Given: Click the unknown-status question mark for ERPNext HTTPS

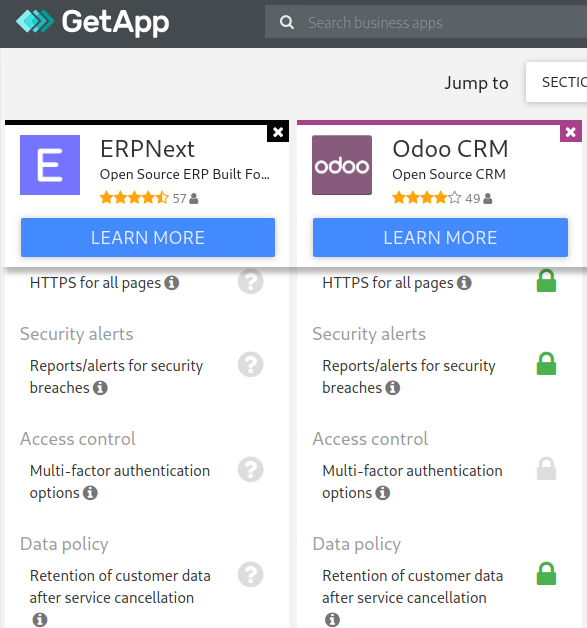Looking at the screenshot, I should tap(251, 282).
